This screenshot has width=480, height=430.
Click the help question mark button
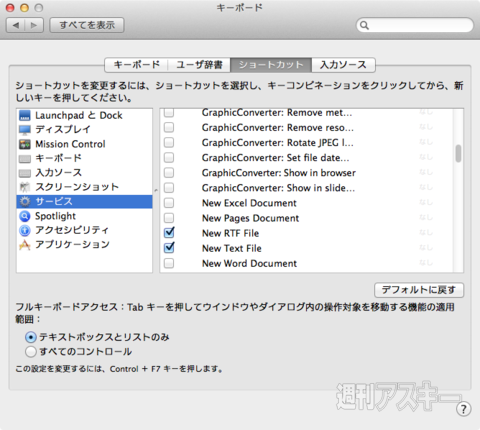click(463, 409)
